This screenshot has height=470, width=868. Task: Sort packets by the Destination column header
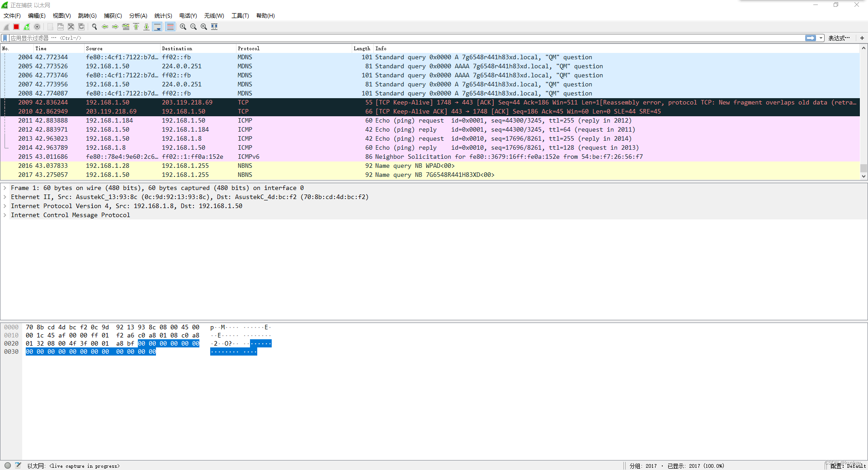coord(198,48)
